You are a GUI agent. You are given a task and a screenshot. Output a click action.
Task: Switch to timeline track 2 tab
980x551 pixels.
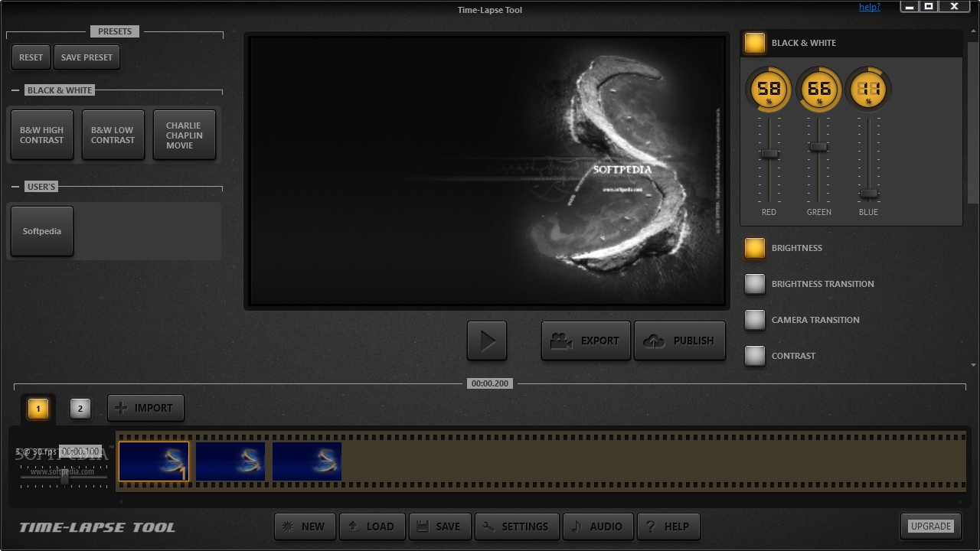(80, 409)
